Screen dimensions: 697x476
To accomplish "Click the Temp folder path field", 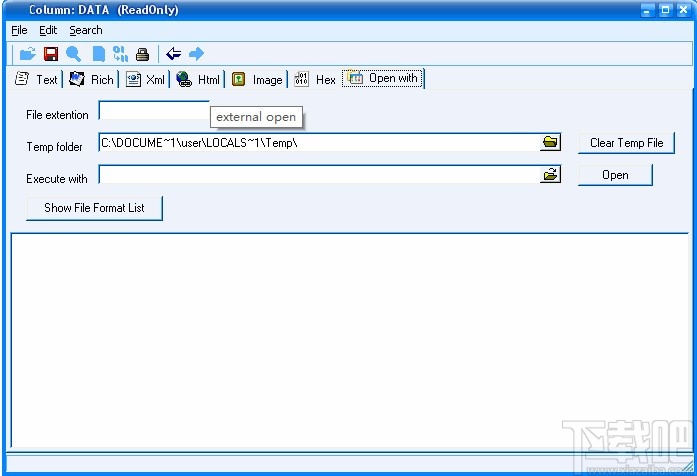I will 318,143.
